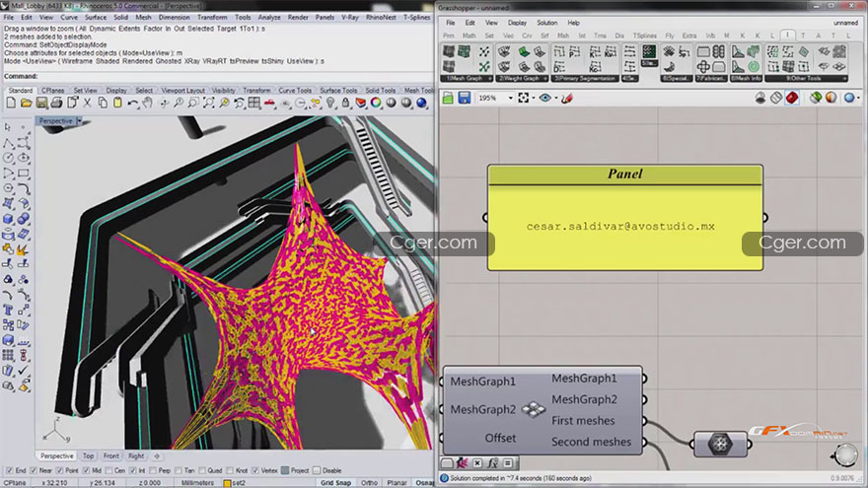Click the Undo arrow icon in Rhino
Viewport: 868px width, 488px height.
pos(132,103)
